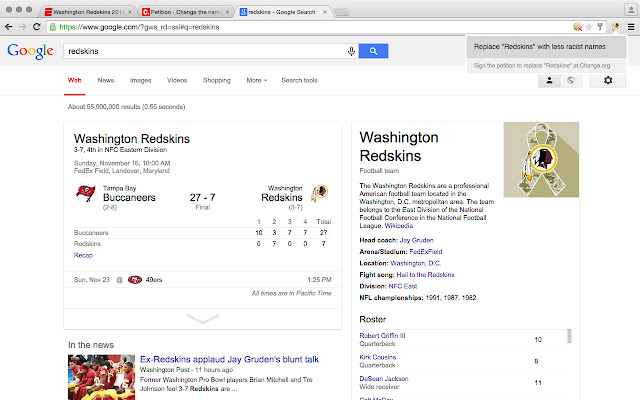Hide private results with the globe icon
Screen dimensions: 640x400
point(571,80)
